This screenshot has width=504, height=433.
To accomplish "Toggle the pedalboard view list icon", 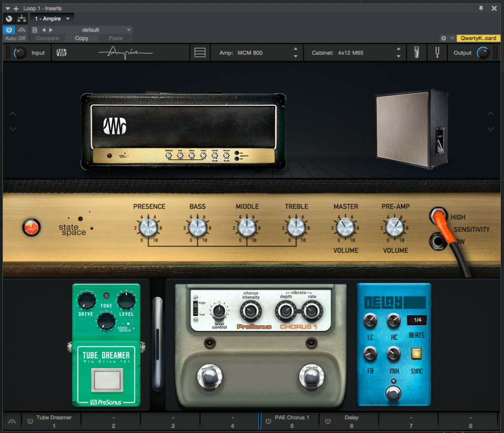I will 200,52.
